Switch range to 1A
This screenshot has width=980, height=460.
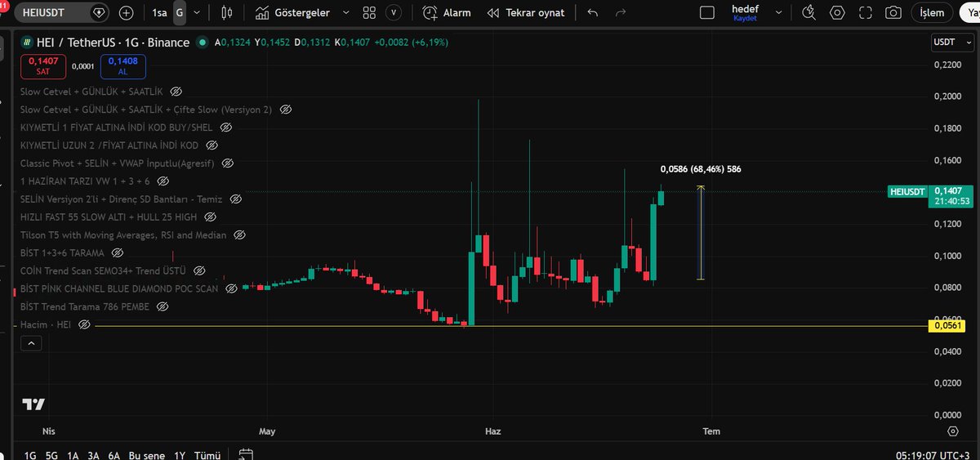tap(73, 454)
